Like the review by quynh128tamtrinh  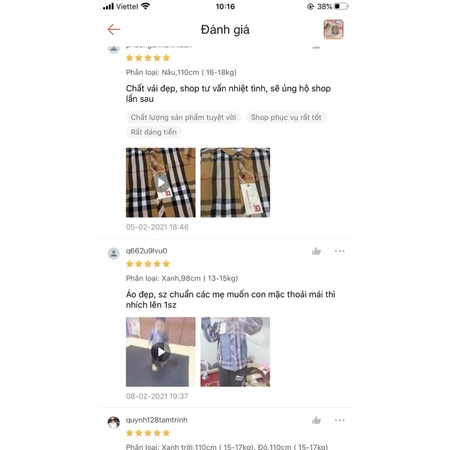(316, 420)
